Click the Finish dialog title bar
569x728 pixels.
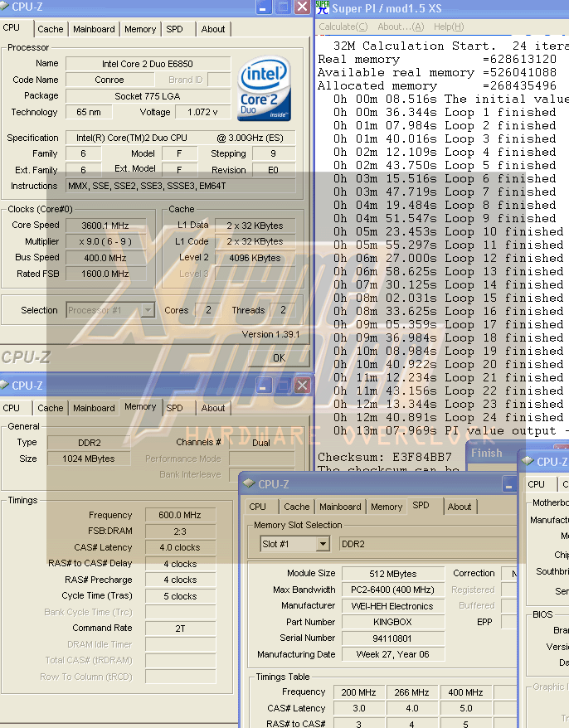point(489,453)
